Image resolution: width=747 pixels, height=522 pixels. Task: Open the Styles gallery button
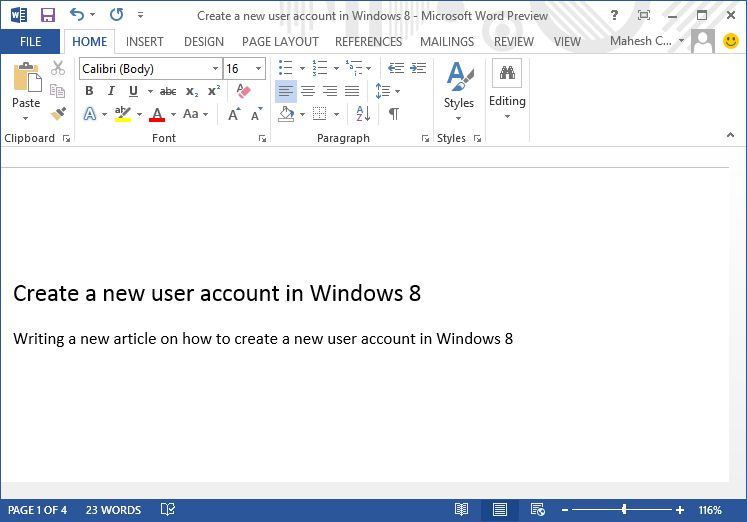point(459,91)
